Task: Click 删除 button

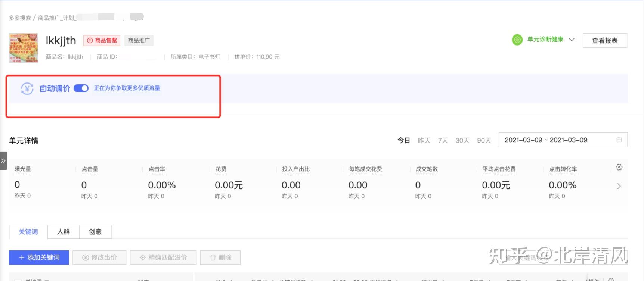Action: click(x=220, y=257)
